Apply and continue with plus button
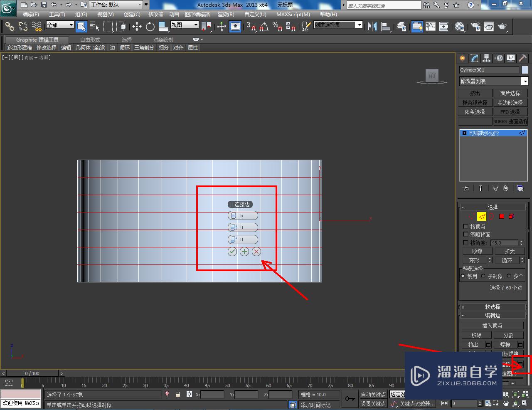Screen dimensions: 532x410 [244, 251]
